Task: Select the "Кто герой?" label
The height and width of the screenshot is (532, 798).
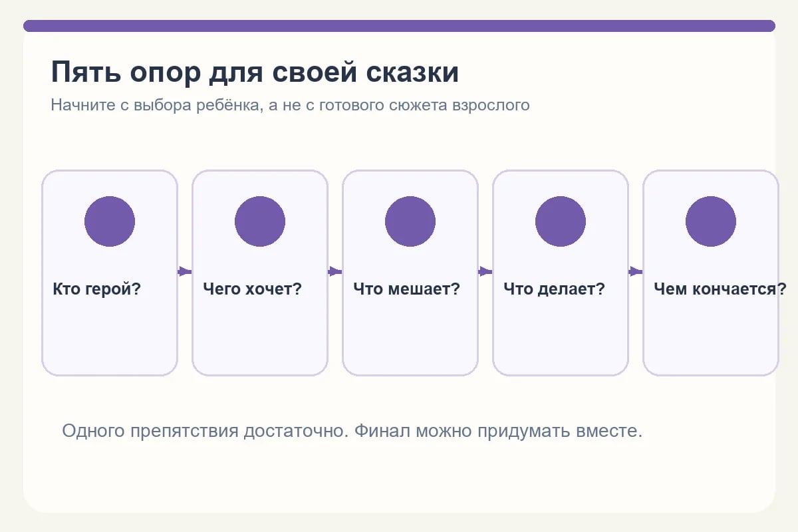Action: coord(96,289)
